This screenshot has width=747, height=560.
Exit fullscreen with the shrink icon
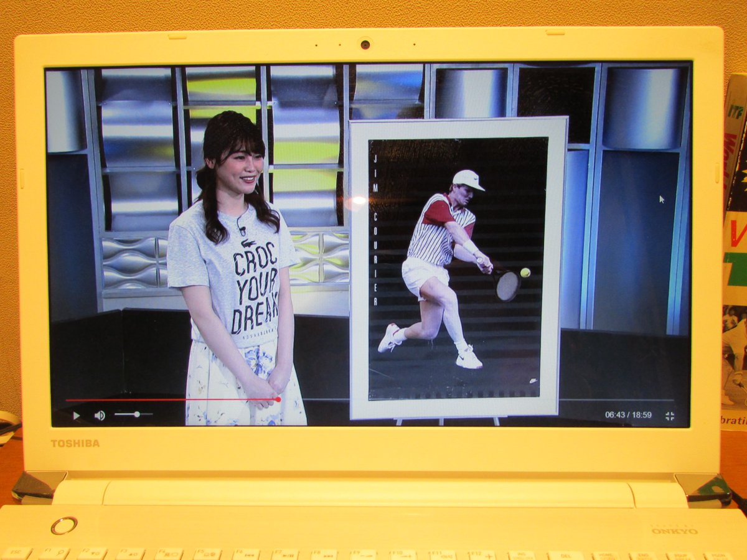click(670, 416)
